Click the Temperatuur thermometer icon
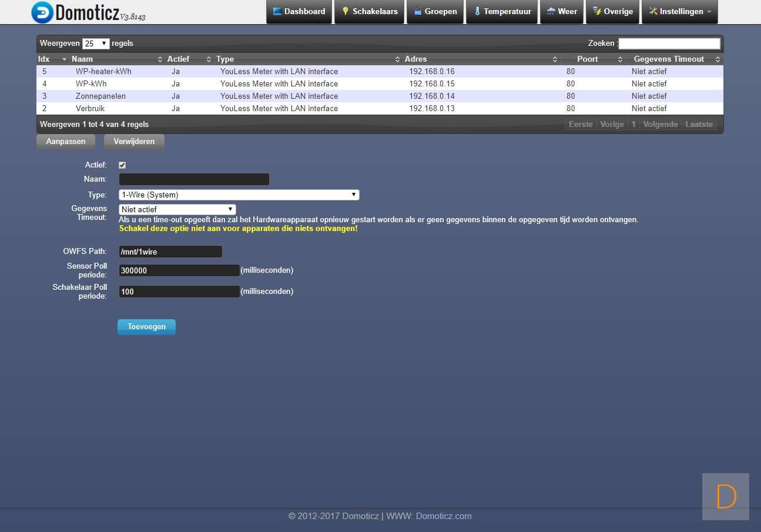The image size is (761, 532). point(477,11)
